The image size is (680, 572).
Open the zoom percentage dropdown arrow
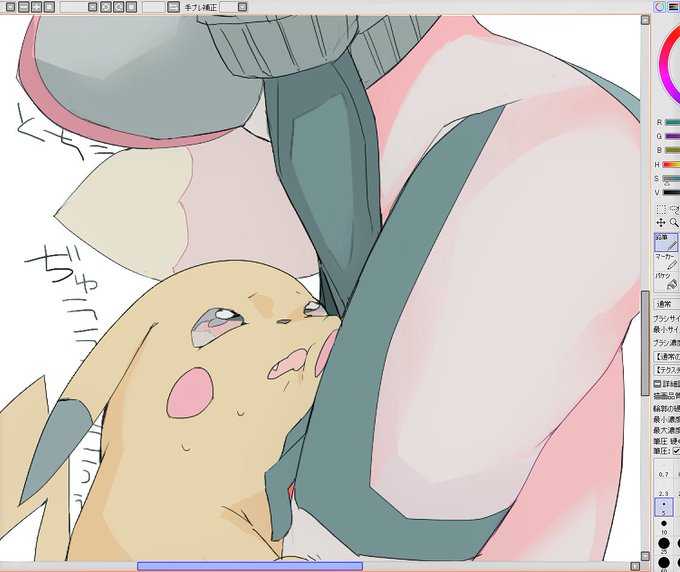pos(92,7)
